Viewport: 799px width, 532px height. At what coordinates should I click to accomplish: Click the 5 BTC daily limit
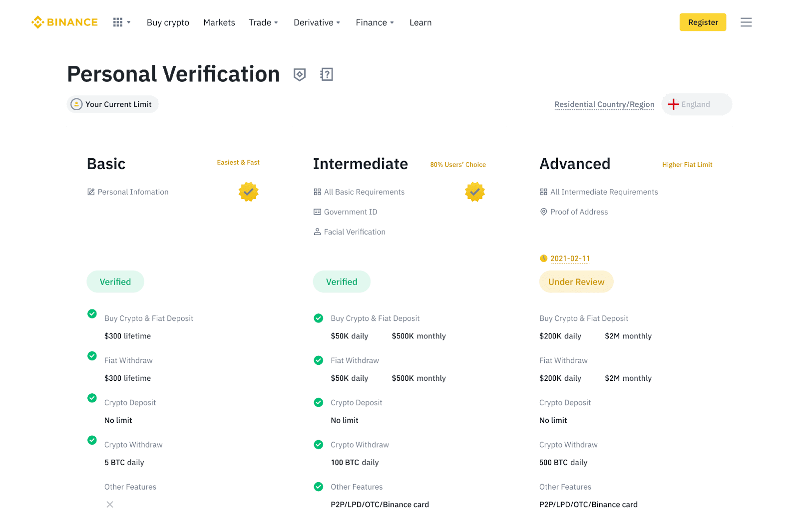(124, 463)
